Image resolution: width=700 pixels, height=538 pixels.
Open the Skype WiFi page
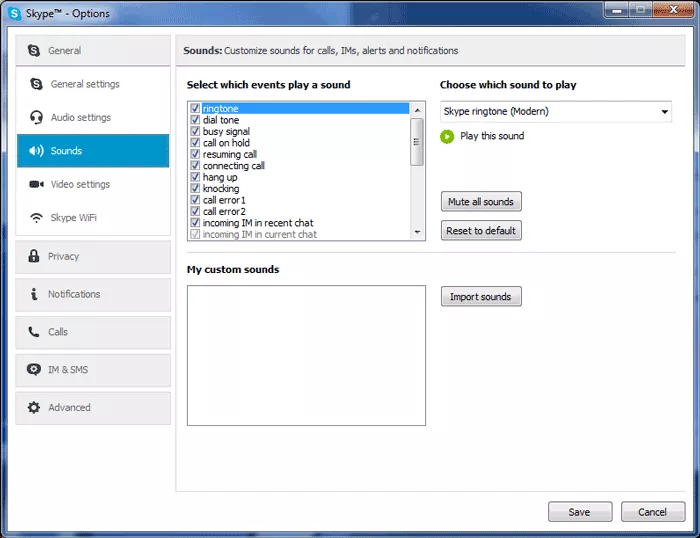click(x=93, y=218)
